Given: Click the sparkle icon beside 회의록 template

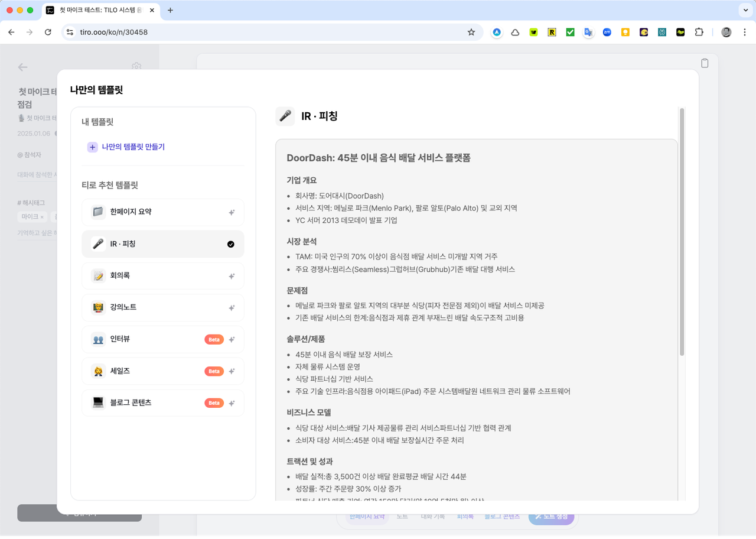Looking at the screenshot, I should pyautogui.click(x=232, y=276).
